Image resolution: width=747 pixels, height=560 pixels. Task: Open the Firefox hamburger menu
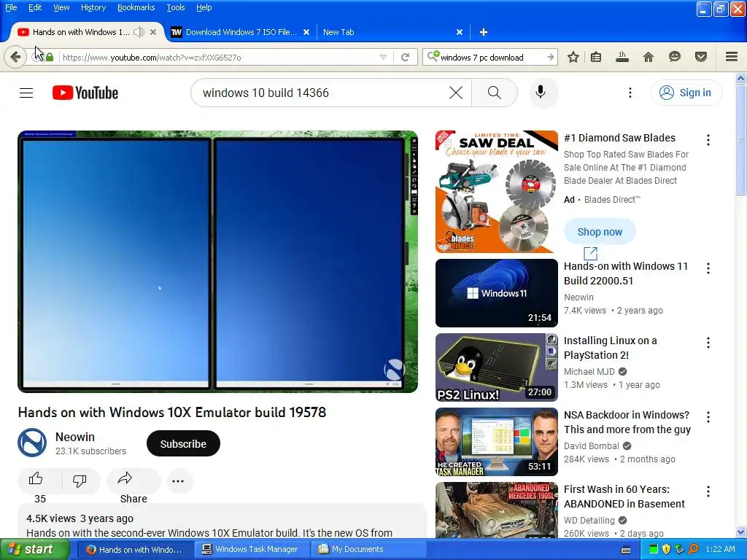click(x=732, y=57)
